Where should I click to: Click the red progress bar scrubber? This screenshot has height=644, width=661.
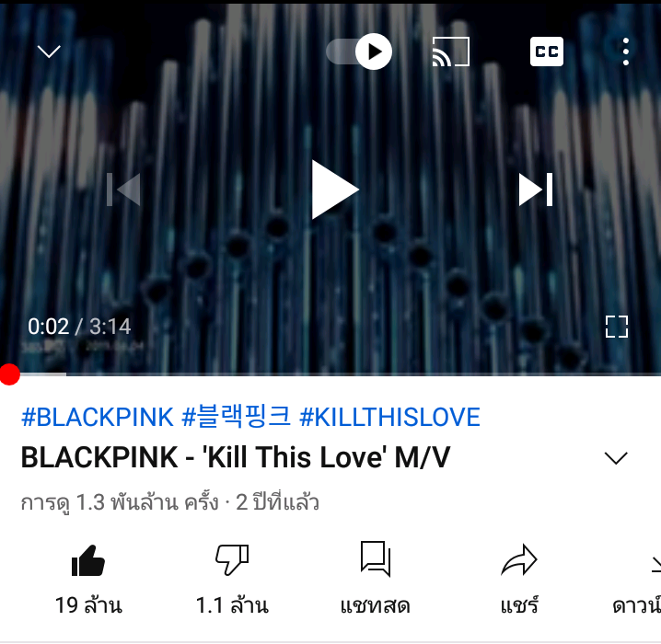(x=9, y=374)
